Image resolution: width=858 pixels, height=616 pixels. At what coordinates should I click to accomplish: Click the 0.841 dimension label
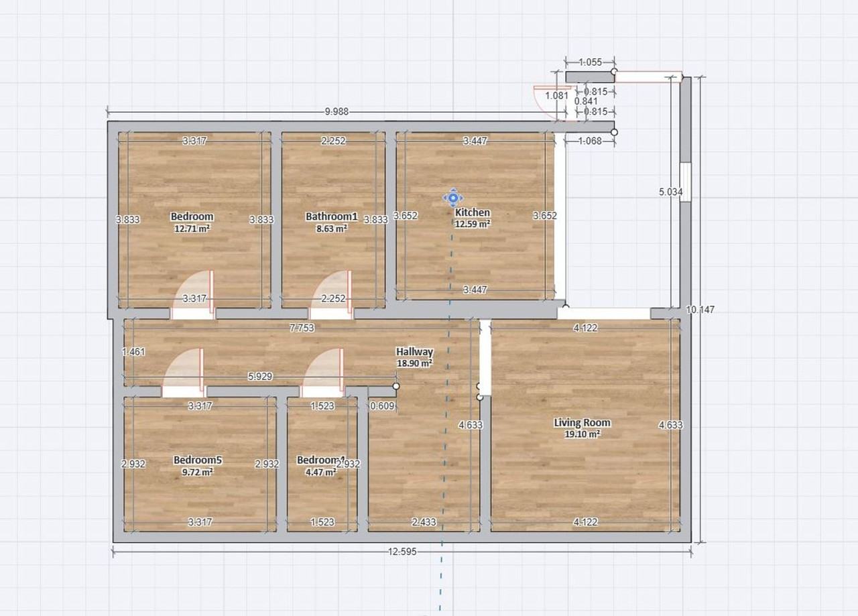(586, 101)
